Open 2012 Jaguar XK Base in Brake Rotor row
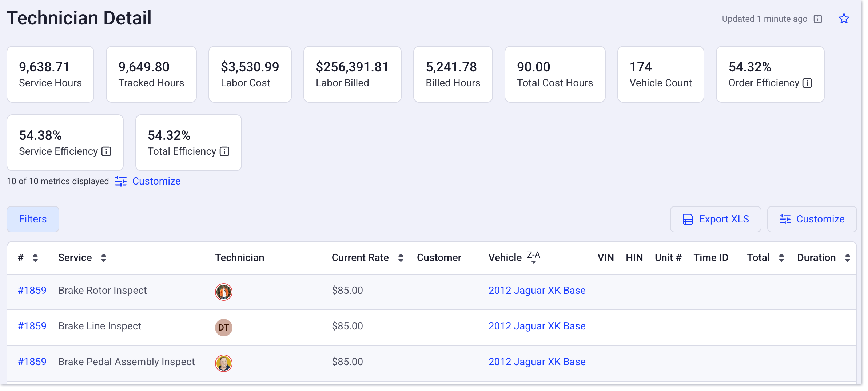The height and width of the screenshot is (391, 868). click(537, 291)
